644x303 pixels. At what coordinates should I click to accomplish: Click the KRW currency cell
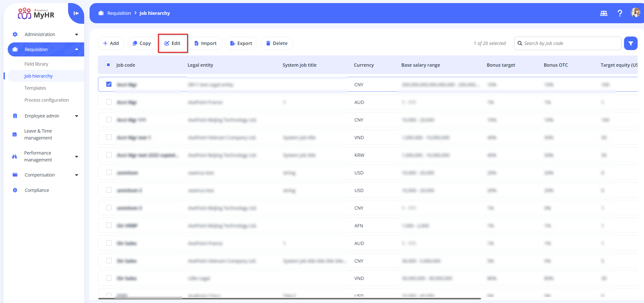tap(359, 155)
